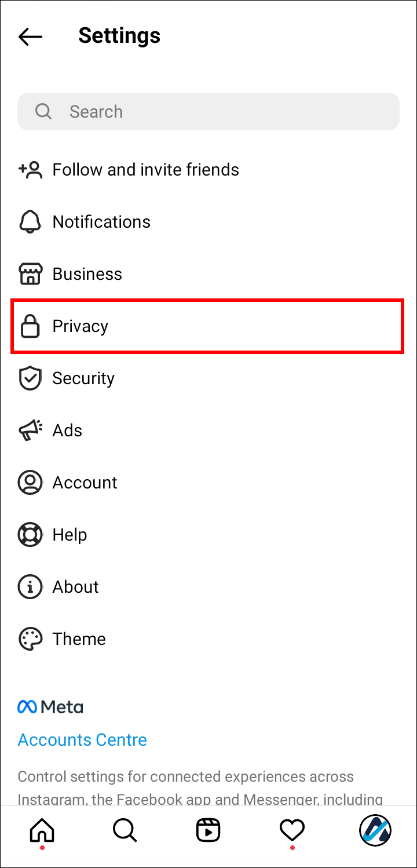The height and width of the screenshot is (868, 417).
Task: Tap the Notifications bell icon
Action: 30,222
